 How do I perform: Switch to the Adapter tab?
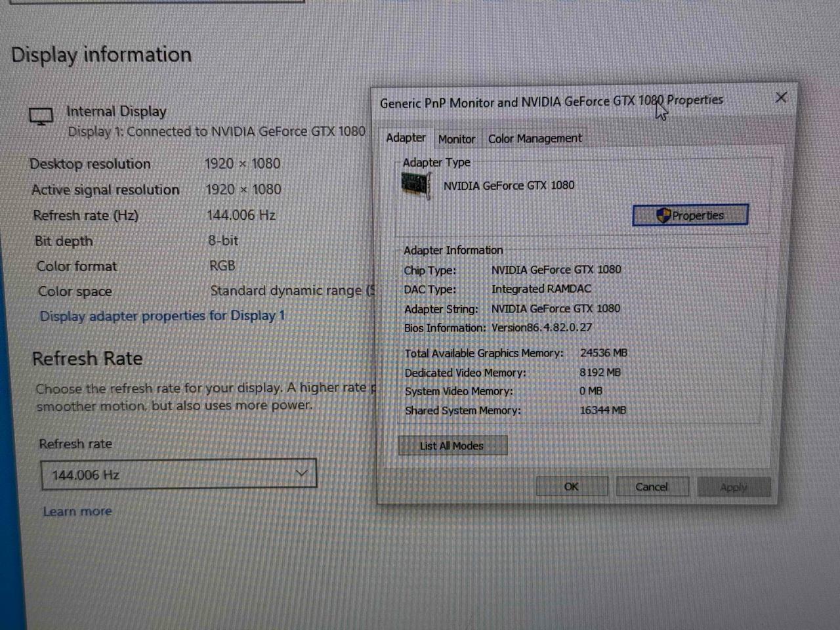point(406,138)
